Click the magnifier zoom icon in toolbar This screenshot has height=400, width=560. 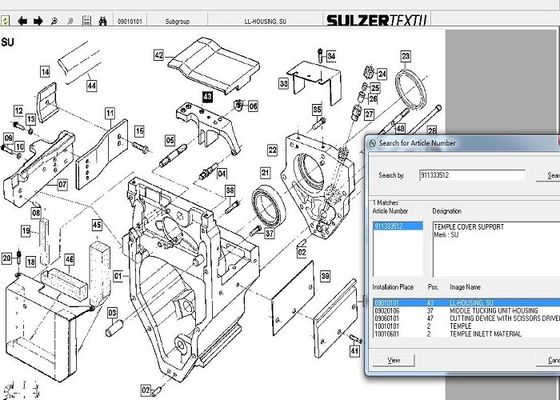tap(54, 21)
